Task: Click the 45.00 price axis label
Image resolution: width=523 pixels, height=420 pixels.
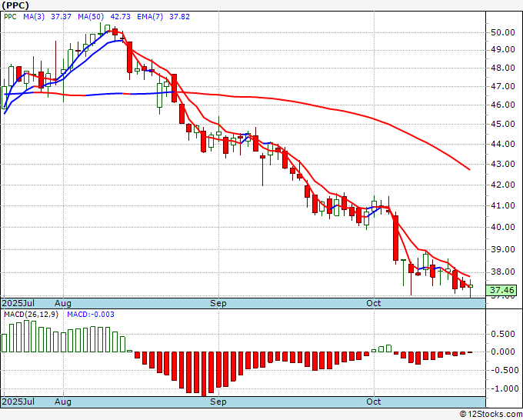Action: [503, 124]
